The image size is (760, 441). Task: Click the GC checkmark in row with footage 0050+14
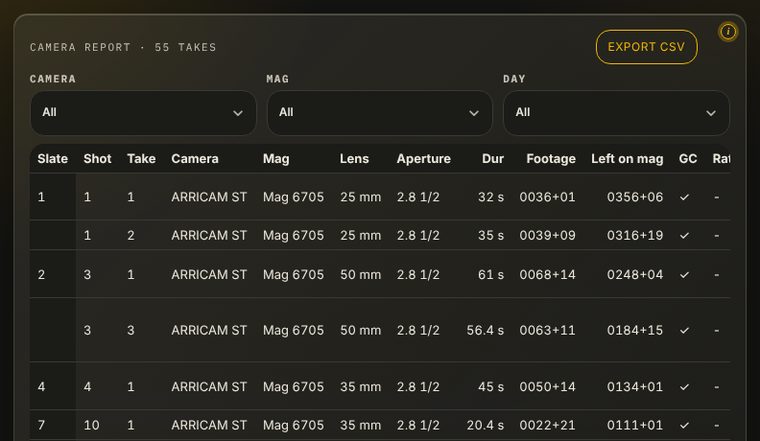[684, 387]
